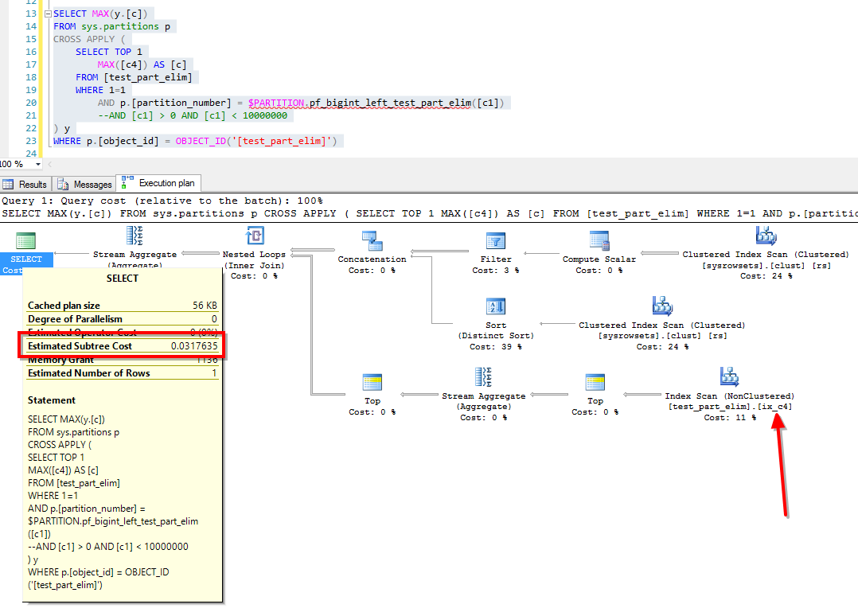
Task: Click the Concatenation operator icon
Action: (x=371, y=240)
